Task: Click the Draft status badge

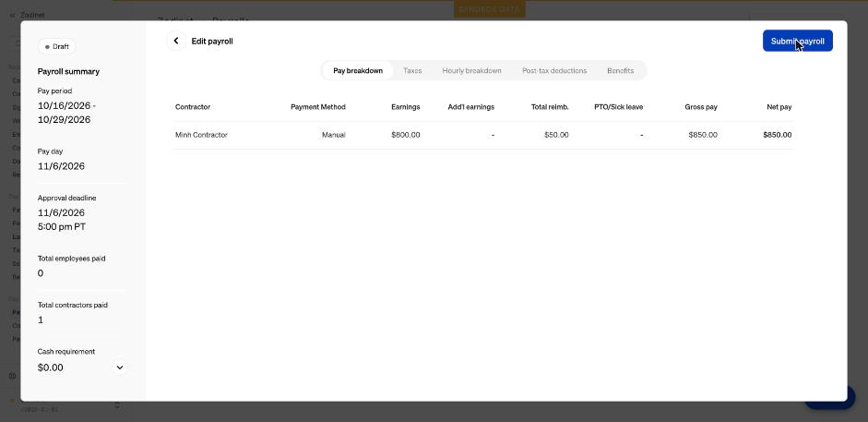Action: point(57,46)
